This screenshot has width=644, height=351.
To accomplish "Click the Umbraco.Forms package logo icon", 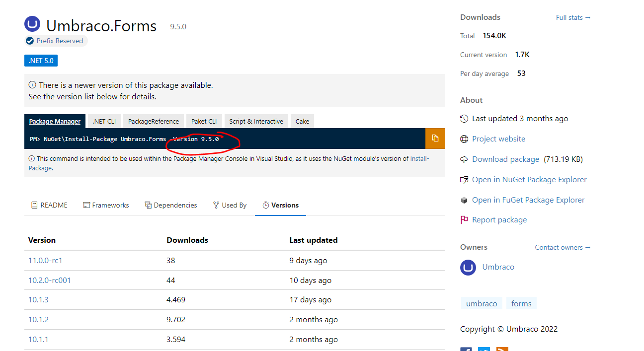I will [32, 24].
